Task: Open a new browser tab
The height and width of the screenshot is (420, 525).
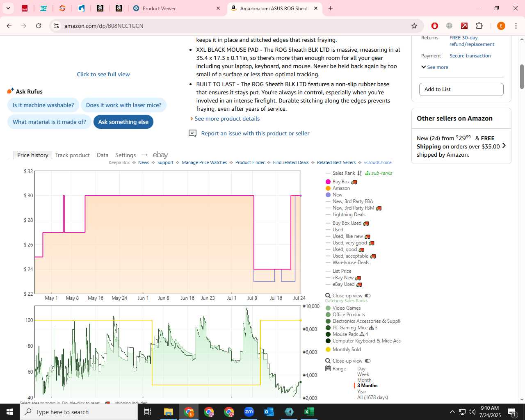Action: coord(331,8)
